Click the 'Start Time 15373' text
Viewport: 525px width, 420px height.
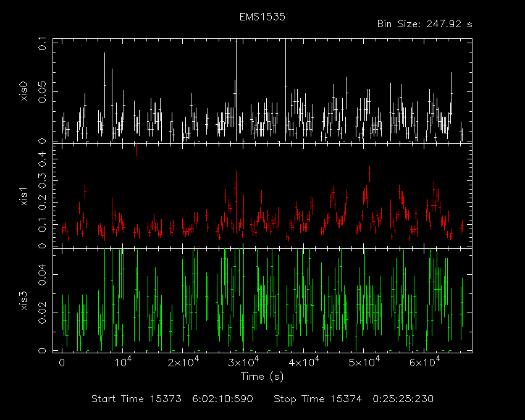point(136,399)
